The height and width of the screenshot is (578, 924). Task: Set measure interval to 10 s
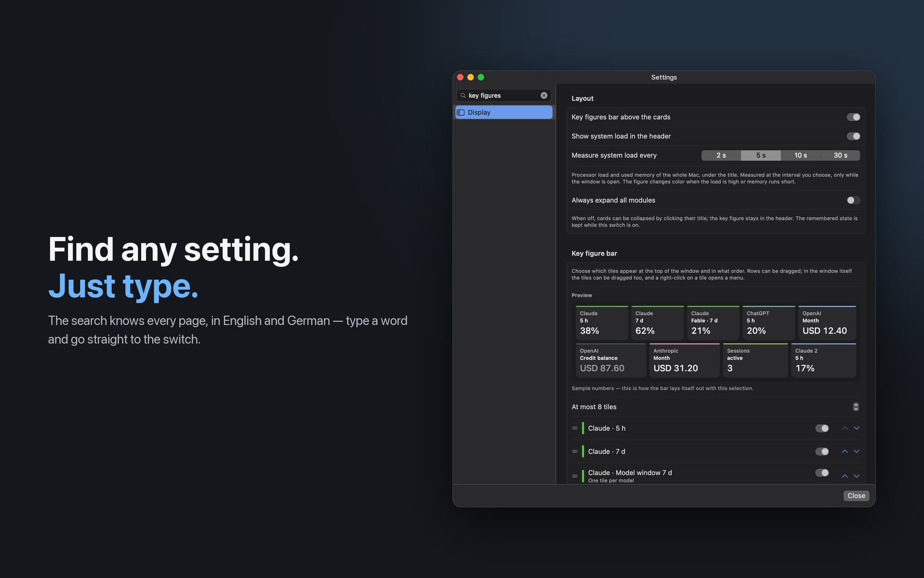800,155
